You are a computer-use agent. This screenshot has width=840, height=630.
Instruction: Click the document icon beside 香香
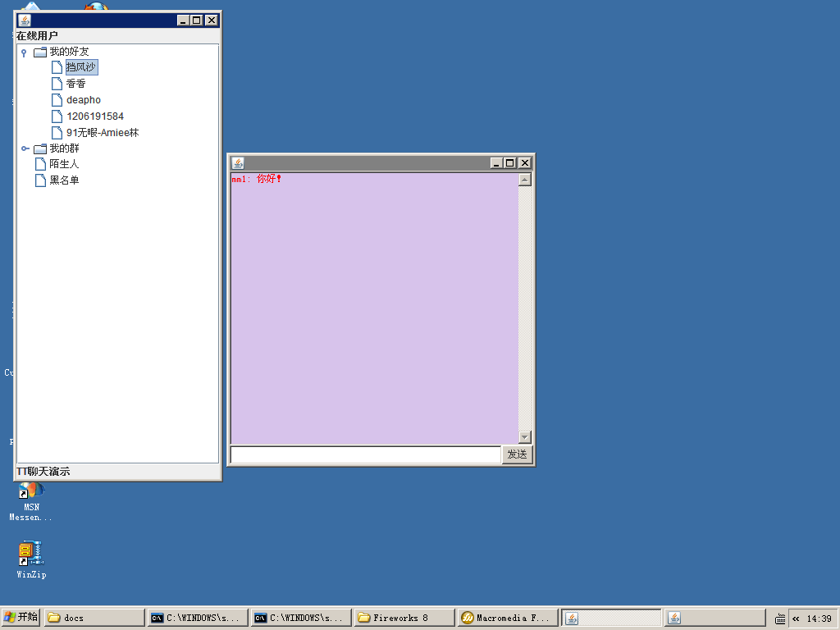coord(57,84)
